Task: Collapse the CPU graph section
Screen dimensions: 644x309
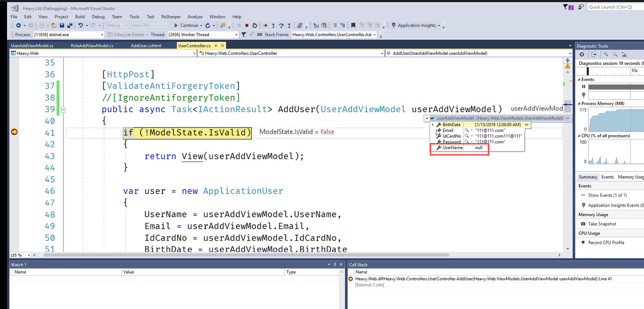Action: point(578,136)
